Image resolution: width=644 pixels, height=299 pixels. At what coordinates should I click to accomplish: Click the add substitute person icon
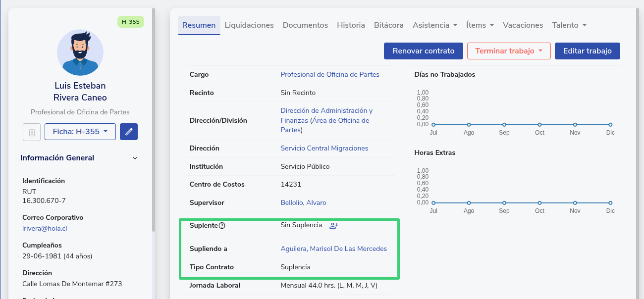pos(334,226)
